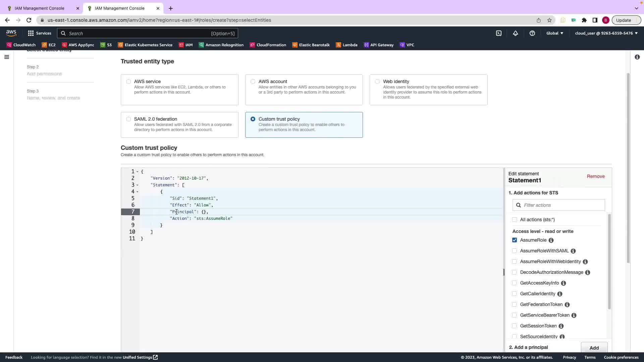Collapse the Statement array fold arrow
Viewport: 644px width, 362px height.
137,185
